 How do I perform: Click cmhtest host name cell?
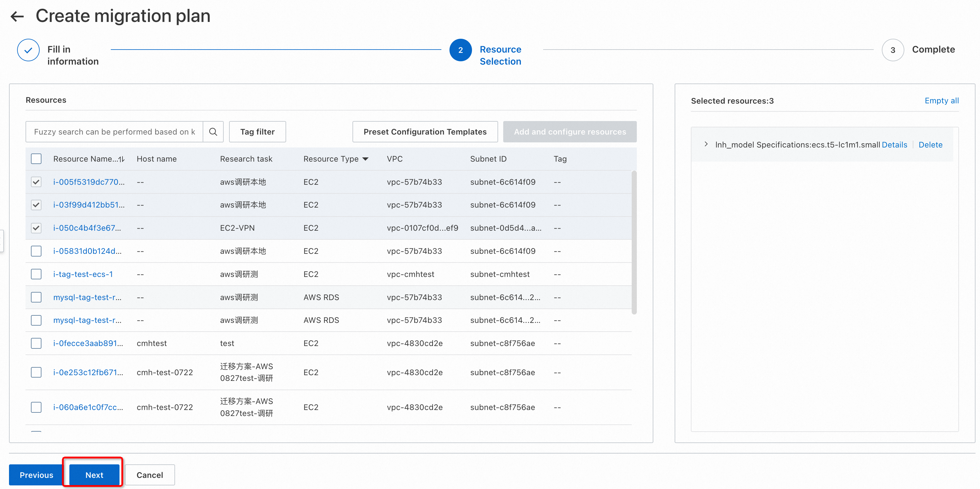point(152,343)
